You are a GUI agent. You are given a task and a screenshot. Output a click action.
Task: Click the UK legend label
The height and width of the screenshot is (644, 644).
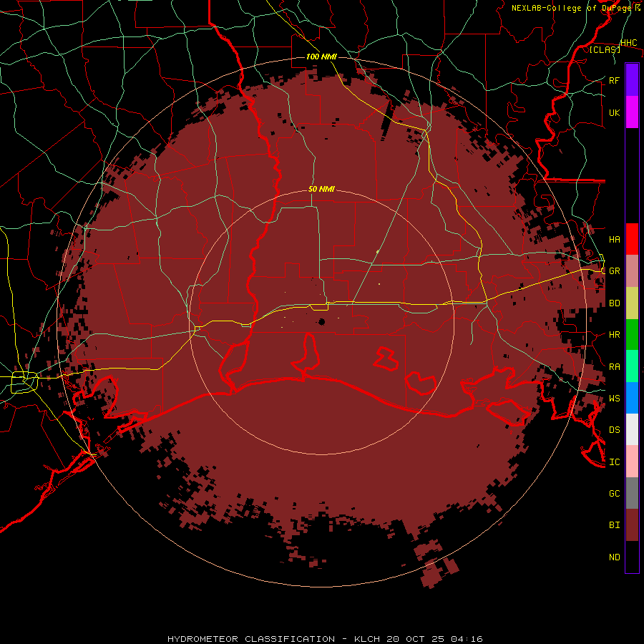click(615, 112)
